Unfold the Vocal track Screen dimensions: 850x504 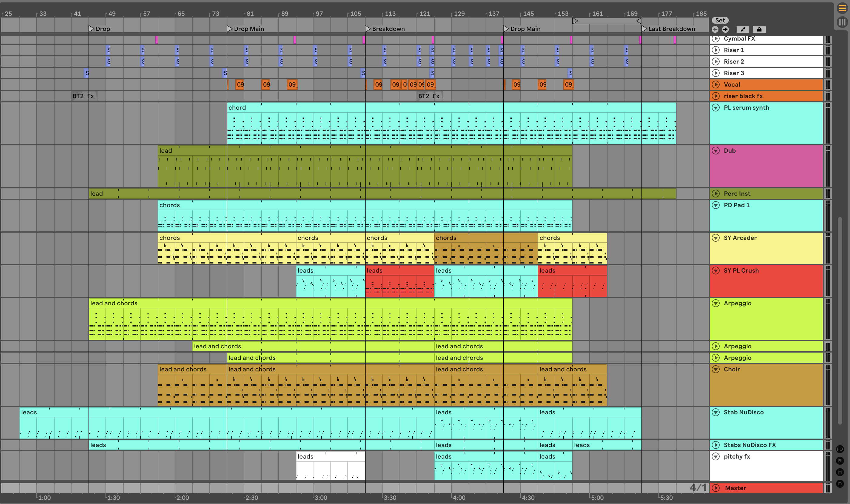(x=716, y=85)
